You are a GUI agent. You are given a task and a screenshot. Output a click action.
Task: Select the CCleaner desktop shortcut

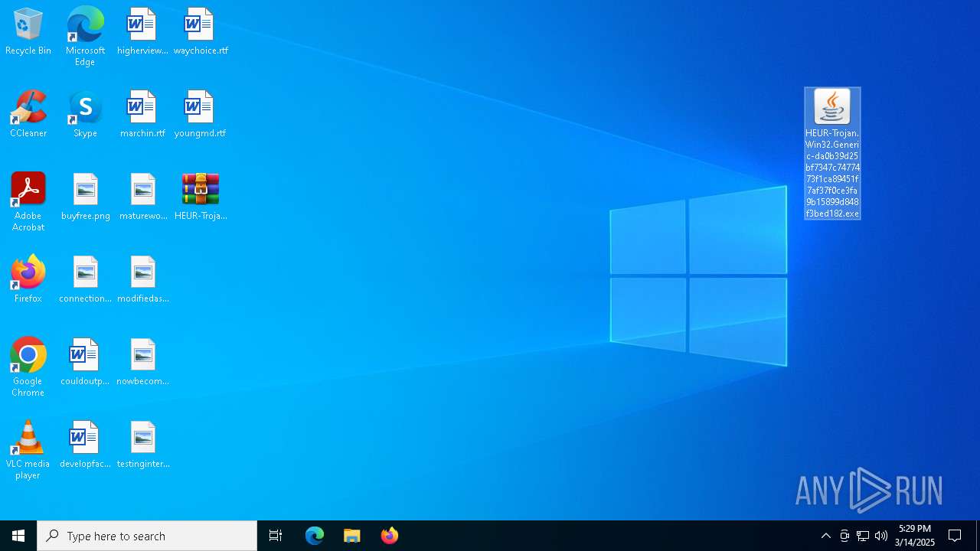[x=28, y=115]
